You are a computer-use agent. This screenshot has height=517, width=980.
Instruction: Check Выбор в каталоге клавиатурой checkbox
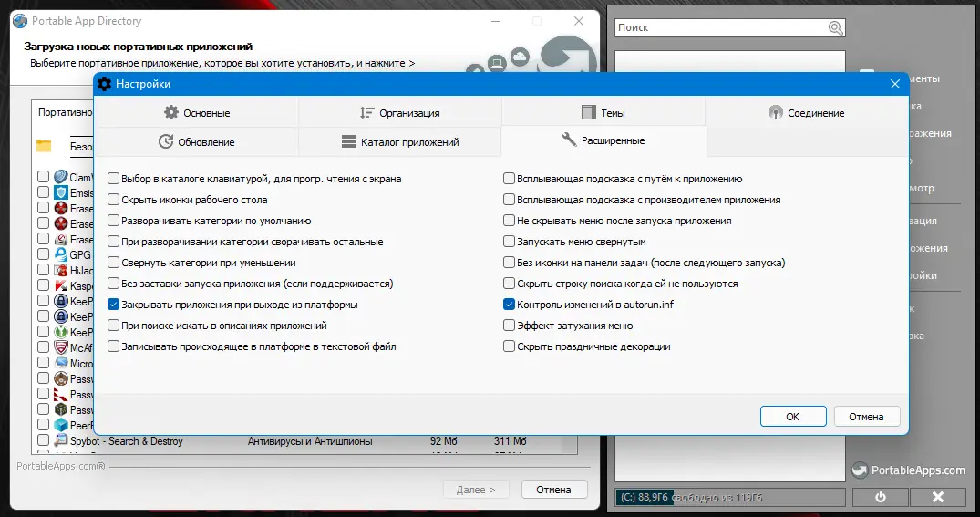point(113,179)
